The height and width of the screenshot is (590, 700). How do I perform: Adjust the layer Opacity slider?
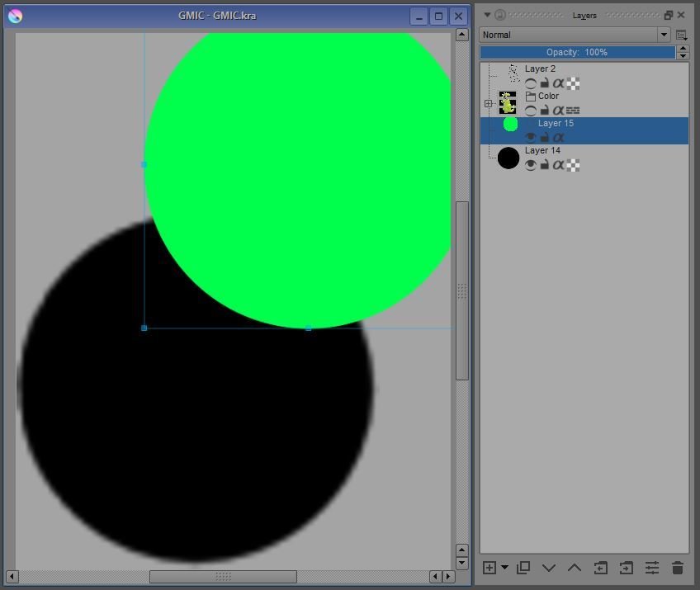(x=577, y=52)
